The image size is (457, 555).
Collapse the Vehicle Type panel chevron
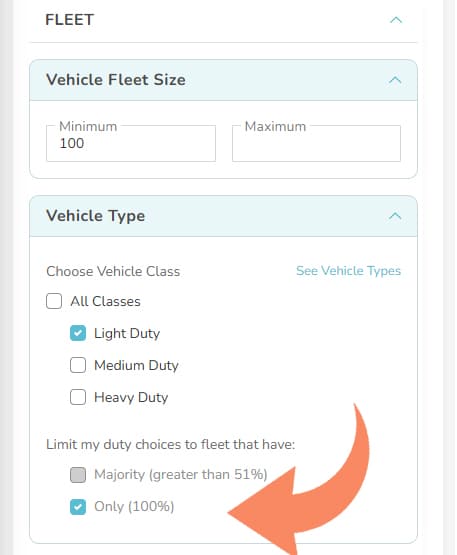coord(395,216)
